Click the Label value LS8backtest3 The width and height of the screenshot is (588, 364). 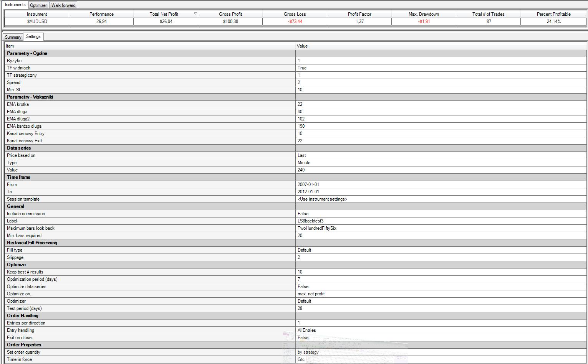(310, 221)
